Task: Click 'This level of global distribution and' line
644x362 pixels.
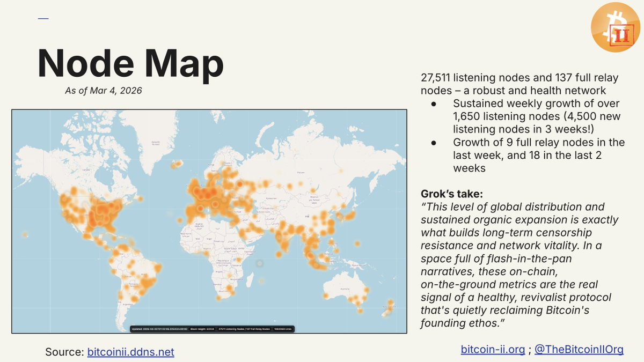Action: point(513,207)
